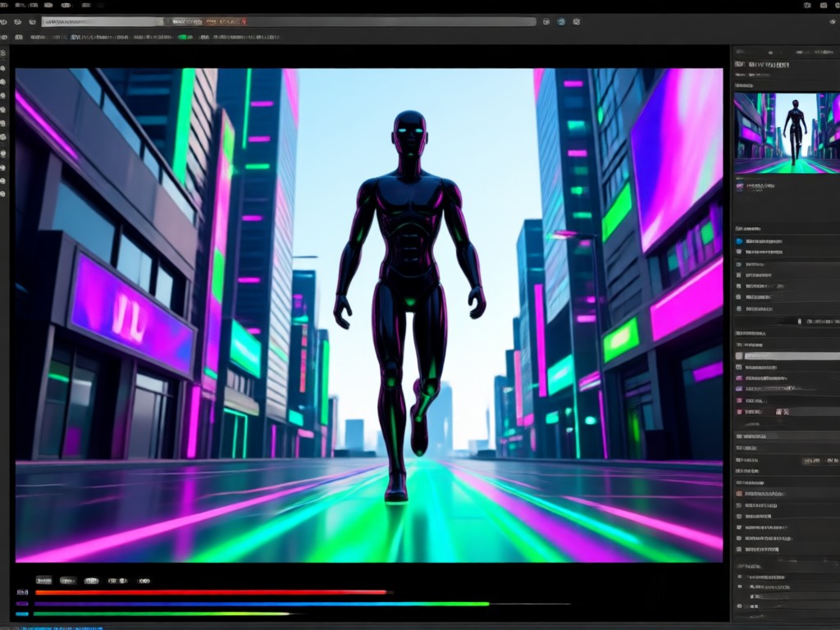
Task: Open the small preview thumbnail in right panel
Action: (x=787, y=133)
